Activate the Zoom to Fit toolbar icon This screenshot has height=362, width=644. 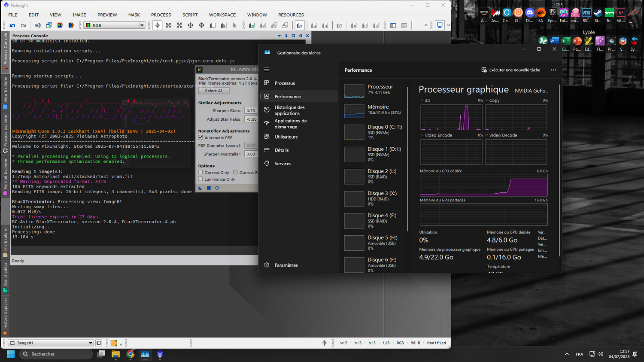[168, 25]
